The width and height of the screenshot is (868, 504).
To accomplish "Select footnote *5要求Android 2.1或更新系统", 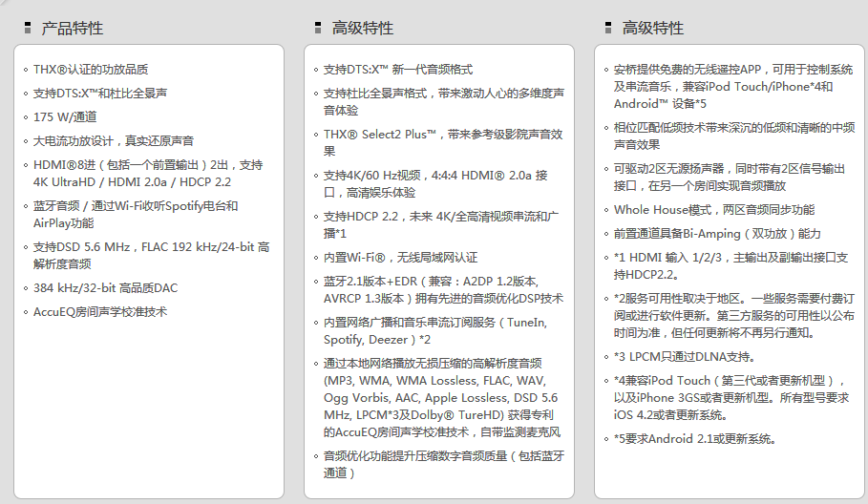I will pos(695,439).
